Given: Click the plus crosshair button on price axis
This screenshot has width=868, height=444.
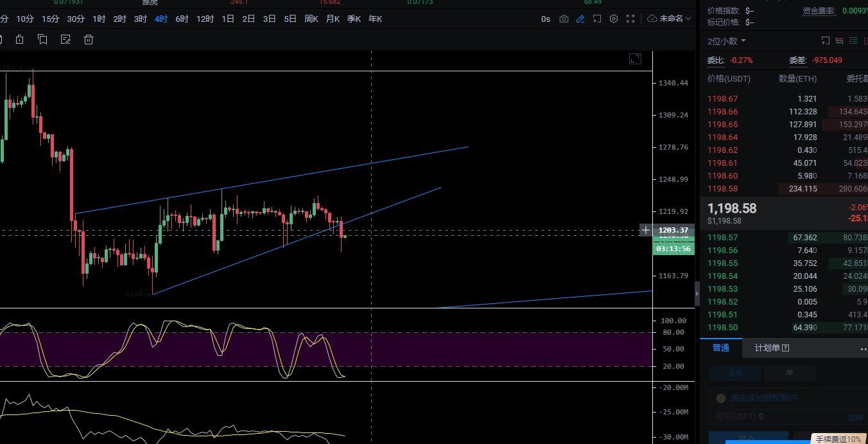Looking at the screenshot, I should pos(646,230).
